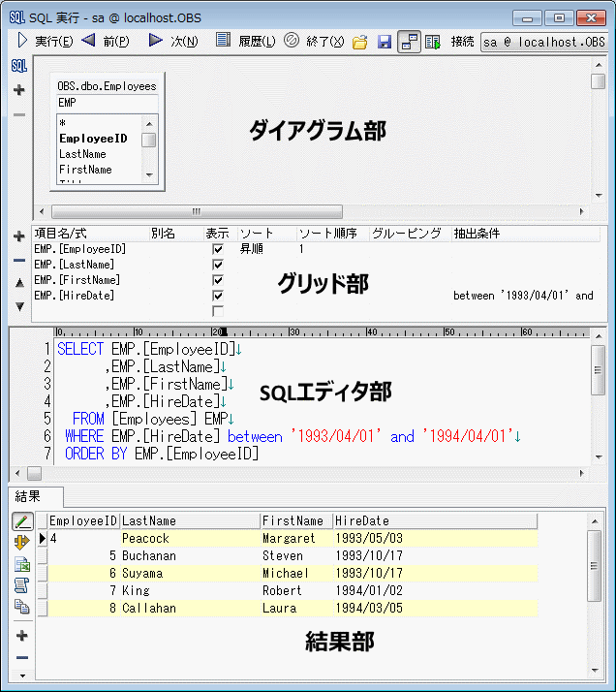The width and height of the screenshot is (616, 692).
Task: Click the SQL icon left of diagram
Action: tap(18, 66)
